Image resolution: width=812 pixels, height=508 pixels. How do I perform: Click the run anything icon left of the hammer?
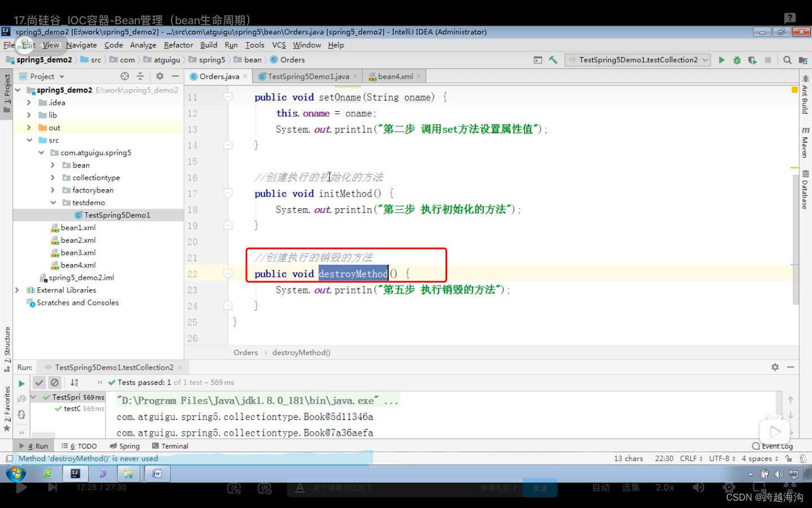pyautogui.click(x=538, y=60)
